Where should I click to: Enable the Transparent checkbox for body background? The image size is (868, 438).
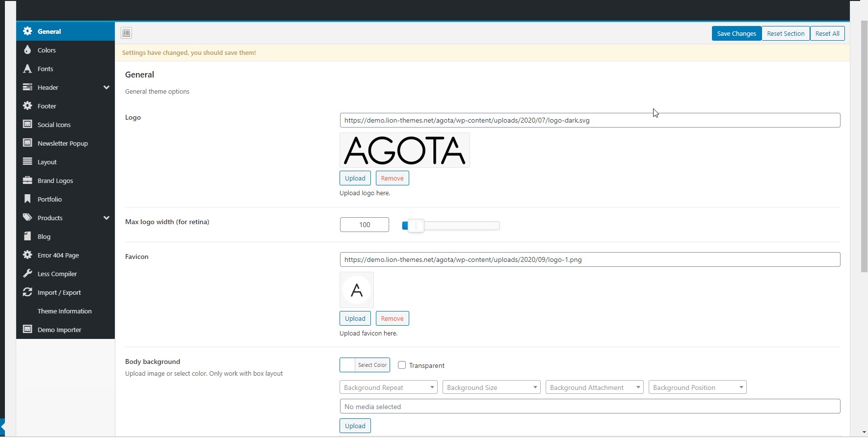pos(402,365)
